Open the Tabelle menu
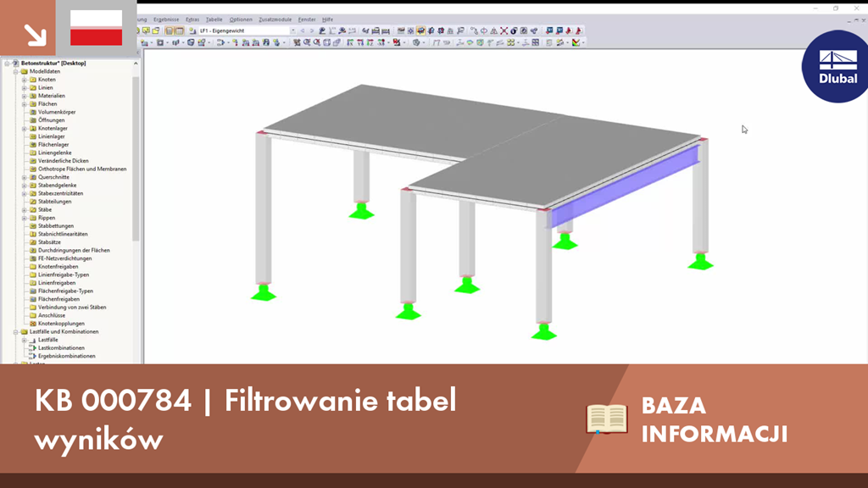868x488 pixels. (214, 19)
